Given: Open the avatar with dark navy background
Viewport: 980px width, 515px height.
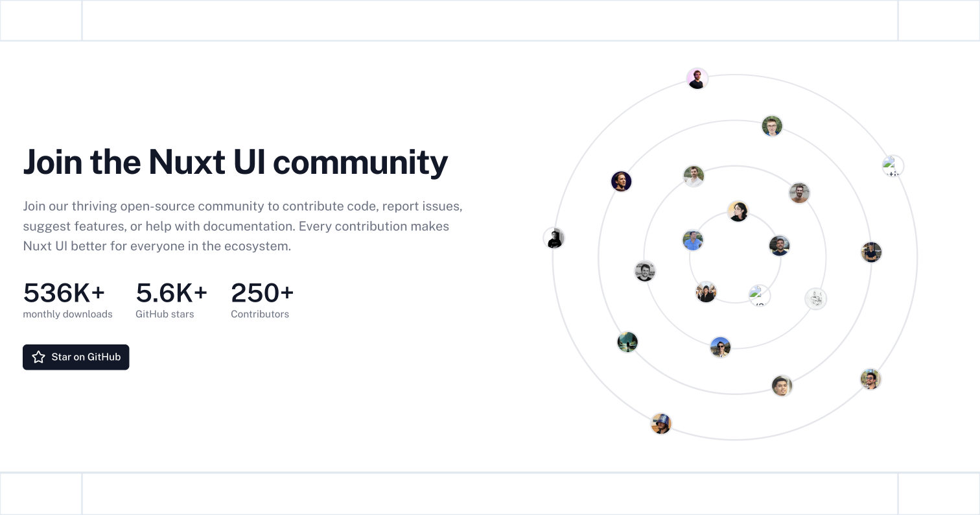Looking at the screenshot, I should (x=622, y=181).
